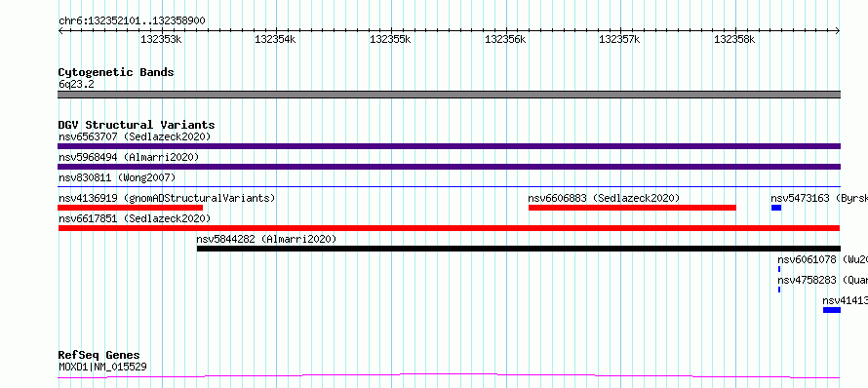The width and height of the screenshot is (868, 388).
Task: Click the 132357k ruler tick label
Action: pyautogui.click(x=619, y=39)
